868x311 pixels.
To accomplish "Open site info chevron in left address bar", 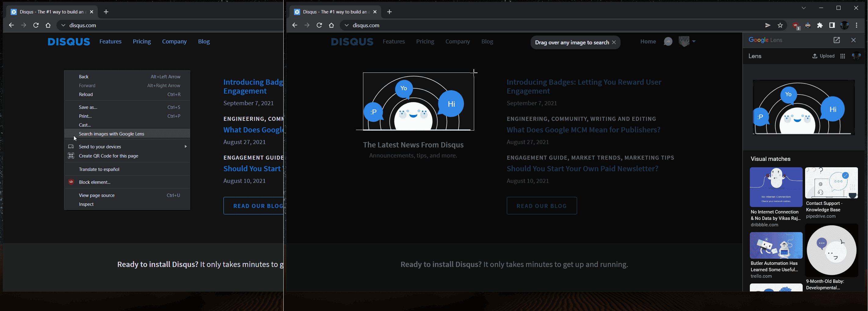I will (x=63, y=25).
